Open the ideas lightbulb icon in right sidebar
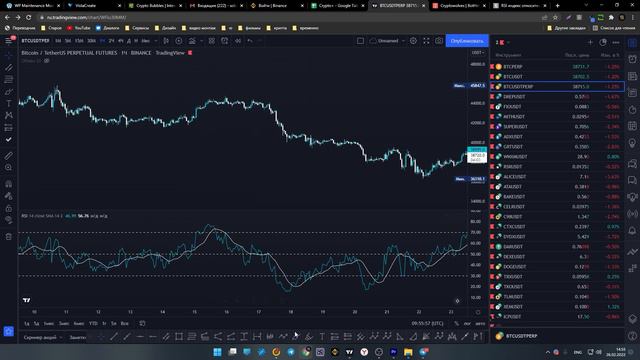Viewport: 640px width, 360px height. click(632, 143)
